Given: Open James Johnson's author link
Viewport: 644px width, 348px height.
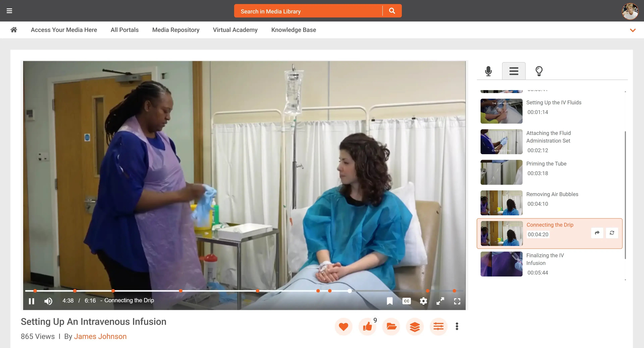Looking at the screenshot, I should tap(100, 336).
